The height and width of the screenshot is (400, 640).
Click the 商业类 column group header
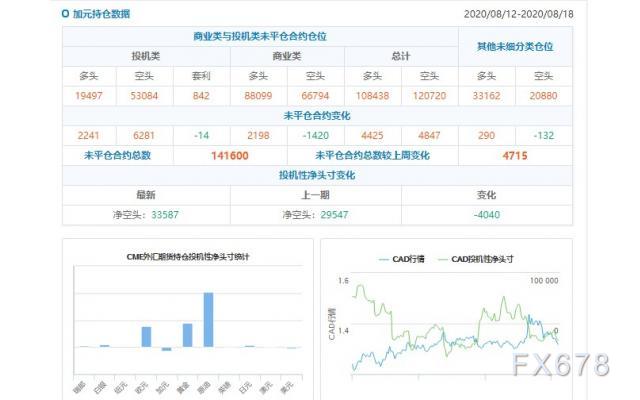(287, 56)
